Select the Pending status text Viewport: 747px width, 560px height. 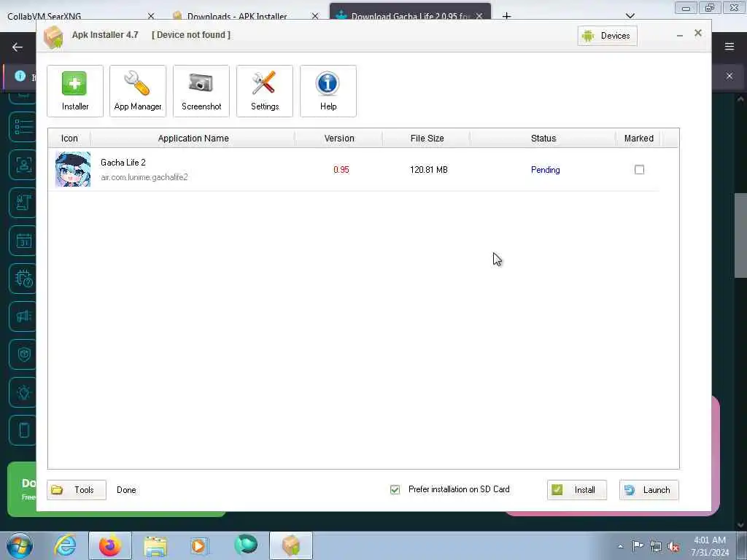point(545,169)
